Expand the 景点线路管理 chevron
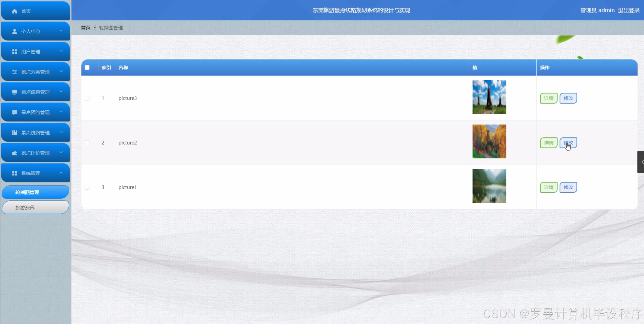Viewport: 644px width, 324px height. 61,132
